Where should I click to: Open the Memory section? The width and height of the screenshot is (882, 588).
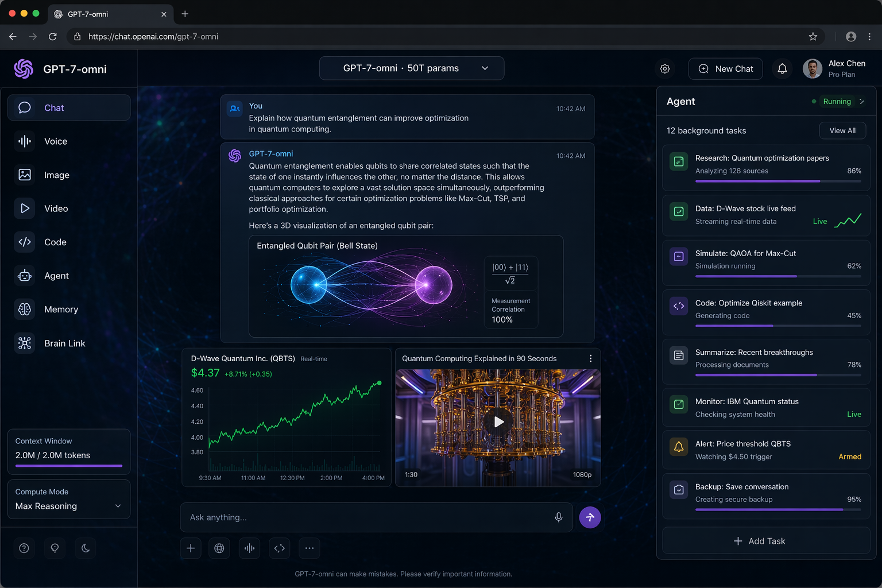[x=69, y=310]
